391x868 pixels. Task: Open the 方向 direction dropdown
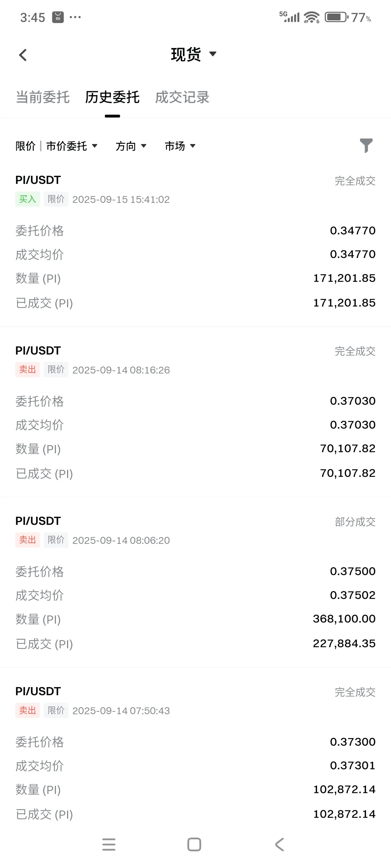coord(131,146)
